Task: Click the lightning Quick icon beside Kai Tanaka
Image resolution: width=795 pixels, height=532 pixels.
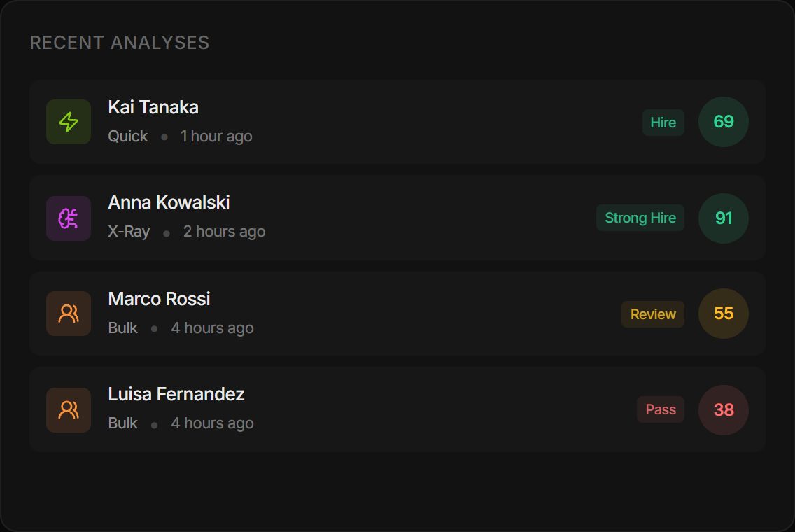Action: (69, 122)
